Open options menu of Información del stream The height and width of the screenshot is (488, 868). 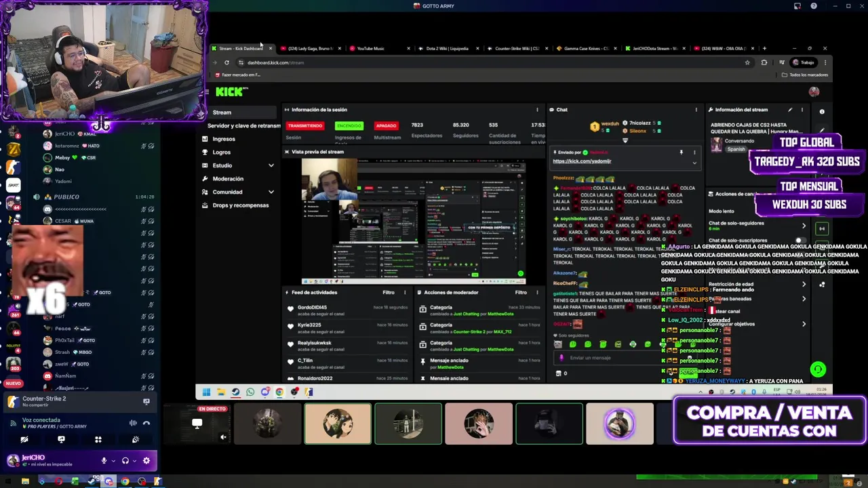tap(802, 110)
